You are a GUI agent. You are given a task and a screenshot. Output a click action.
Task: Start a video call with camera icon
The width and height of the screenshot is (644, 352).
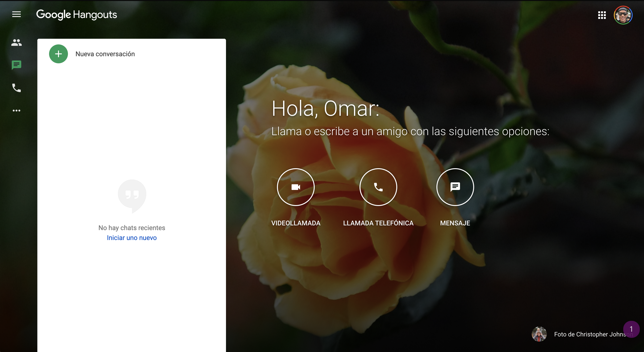[296, 187]
